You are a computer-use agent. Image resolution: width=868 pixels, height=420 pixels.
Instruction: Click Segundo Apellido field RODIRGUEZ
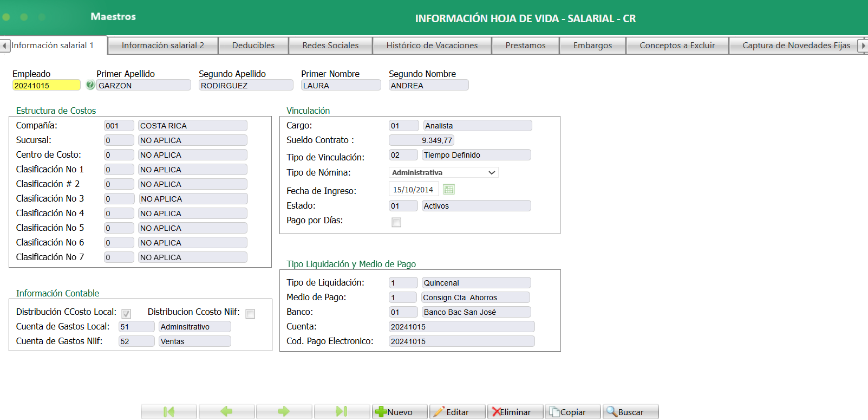click(x=246, y=85)
